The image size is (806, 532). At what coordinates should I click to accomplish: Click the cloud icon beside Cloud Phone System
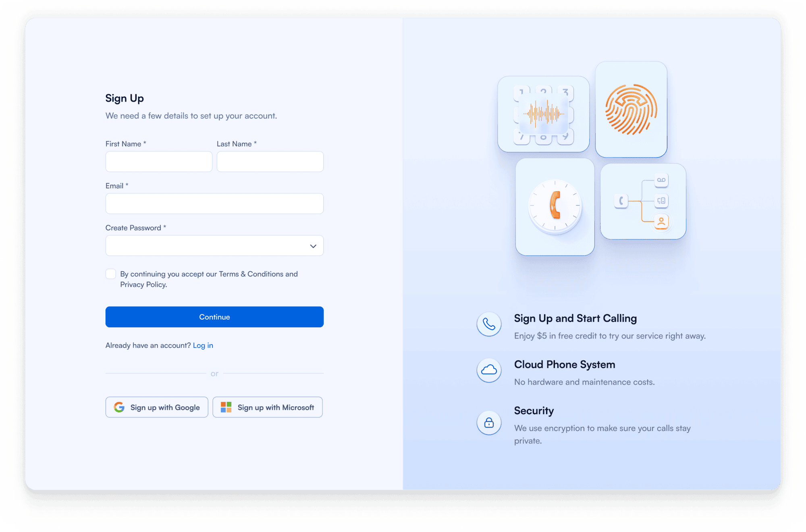pos(489,370)
